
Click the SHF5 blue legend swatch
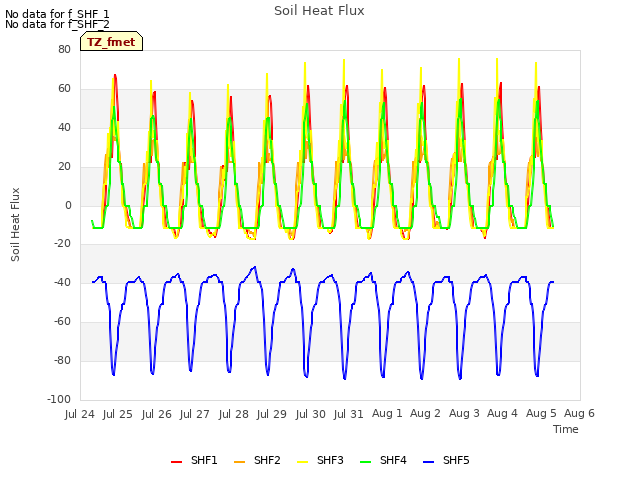429,462
